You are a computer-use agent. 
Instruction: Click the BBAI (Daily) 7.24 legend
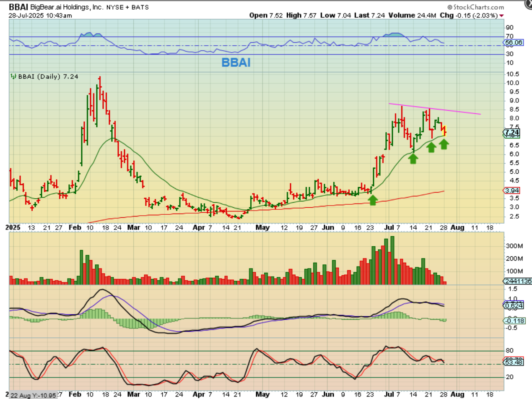[47, 77]
